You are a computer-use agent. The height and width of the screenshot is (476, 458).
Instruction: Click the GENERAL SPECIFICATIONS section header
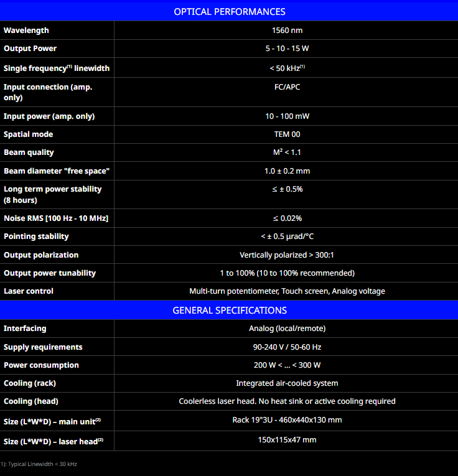[229, 310]
